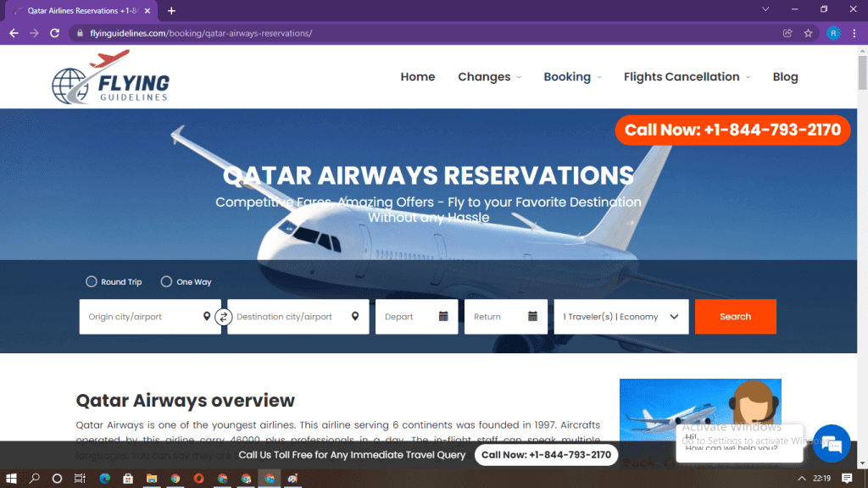
Task: Open File Explorer from the taskbar
Action: click(x=152, y=478)
